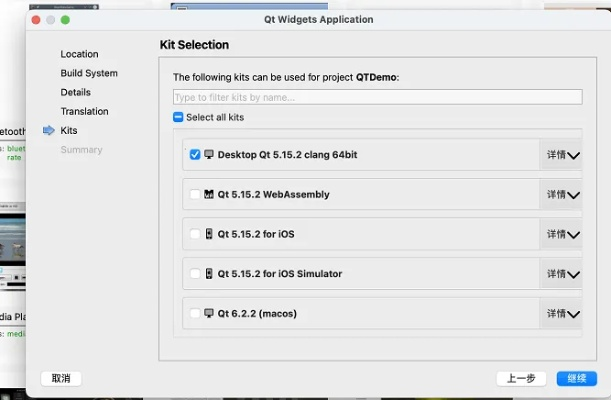Check the Qt 5.15.2 for iOS kit
Viewport: 611px width, 400px height.
194,234
